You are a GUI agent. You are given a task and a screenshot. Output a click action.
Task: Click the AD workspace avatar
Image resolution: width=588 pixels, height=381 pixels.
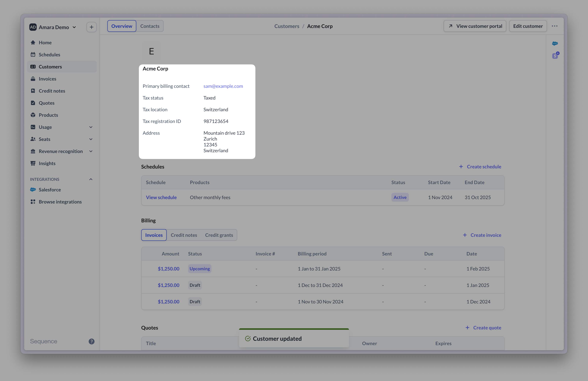pos(33,27)
